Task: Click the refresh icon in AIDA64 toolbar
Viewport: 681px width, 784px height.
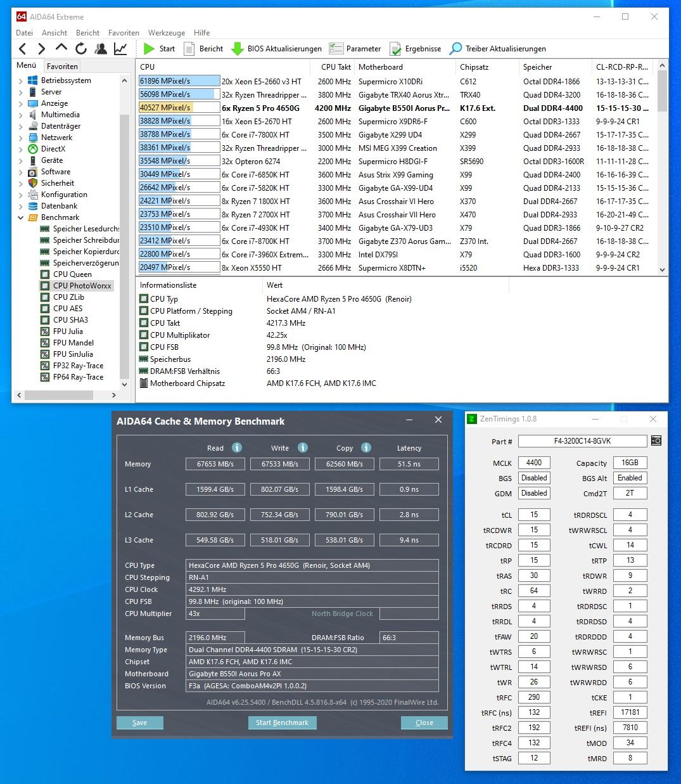Action: 81,49
